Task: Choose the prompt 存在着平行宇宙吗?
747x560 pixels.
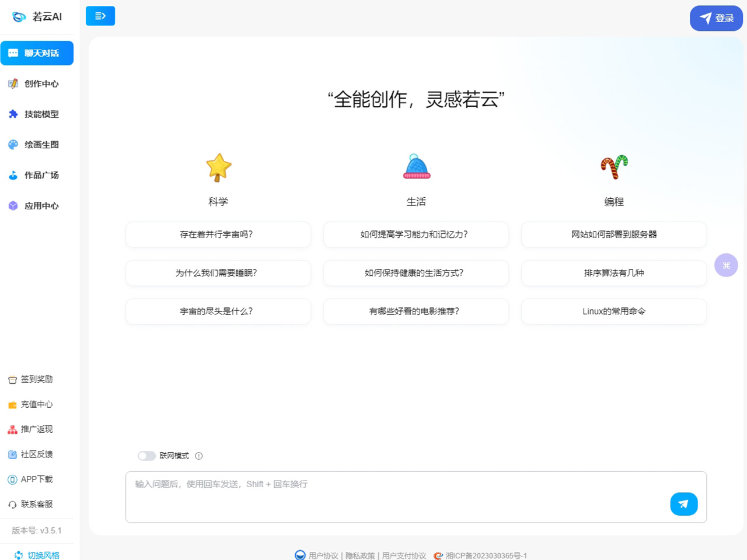Action: coord(218,235)
